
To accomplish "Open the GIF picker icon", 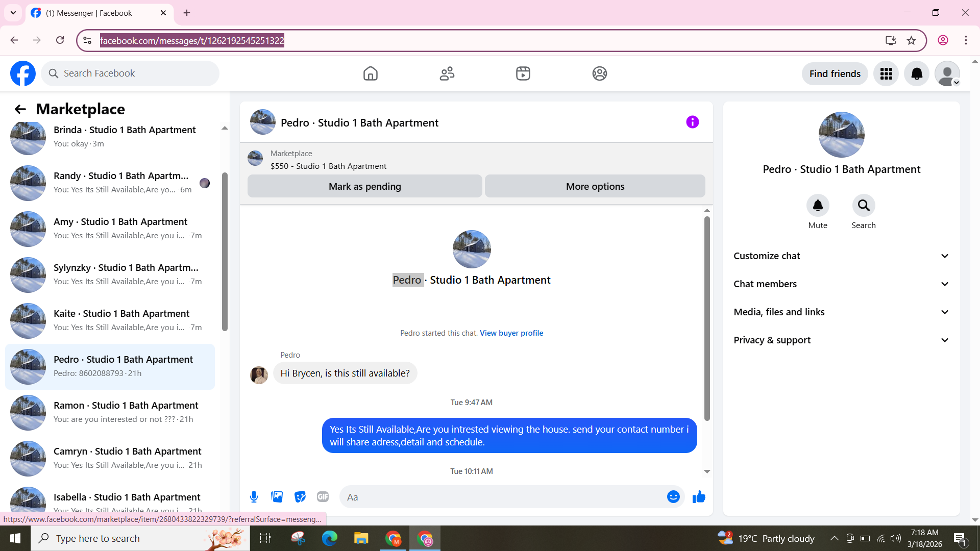I will [x=323, y=497].
